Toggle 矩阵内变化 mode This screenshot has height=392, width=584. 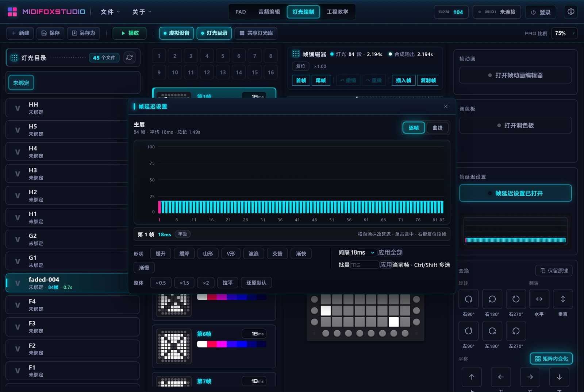[551, 358]
